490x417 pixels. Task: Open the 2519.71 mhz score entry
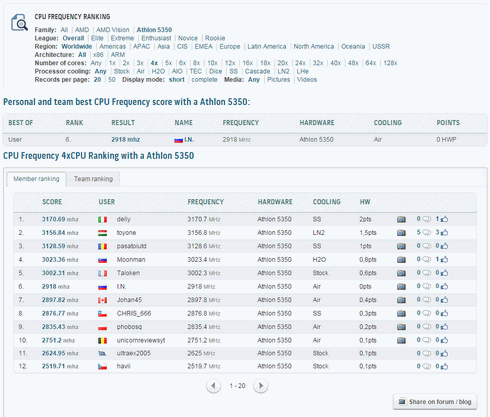tap(60, 366)
